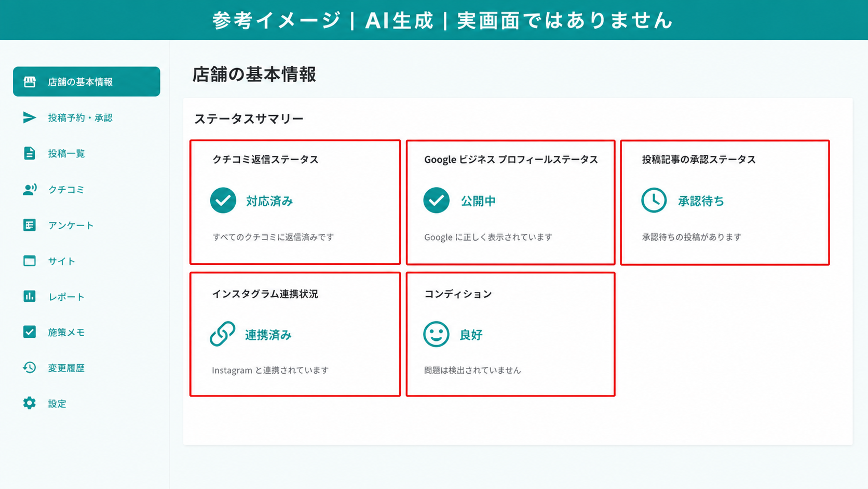Click the 承認待ち status text
Viewport: 868px width, 489px height.
pyautogui.click(x=701, y=201)
